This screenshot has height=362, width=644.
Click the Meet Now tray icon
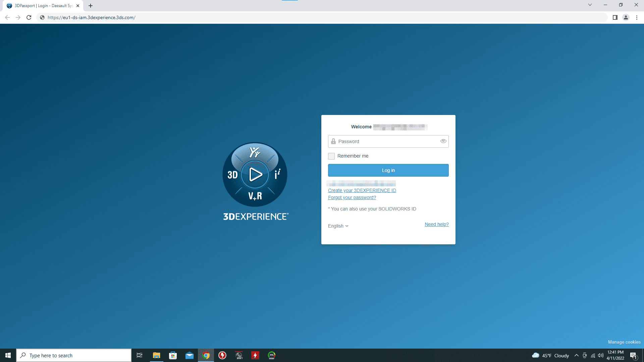click(585, 355)
